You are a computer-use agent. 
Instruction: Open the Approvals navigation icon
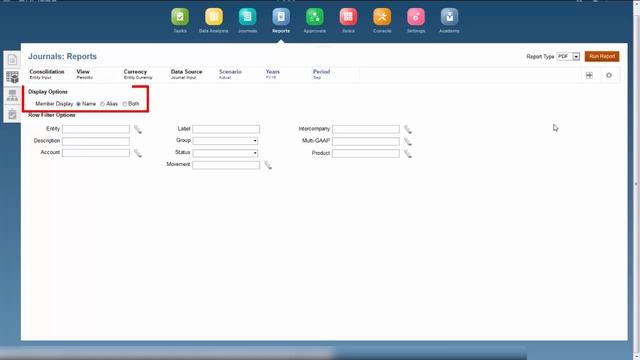pyautogui.click(x=315, y=17)
